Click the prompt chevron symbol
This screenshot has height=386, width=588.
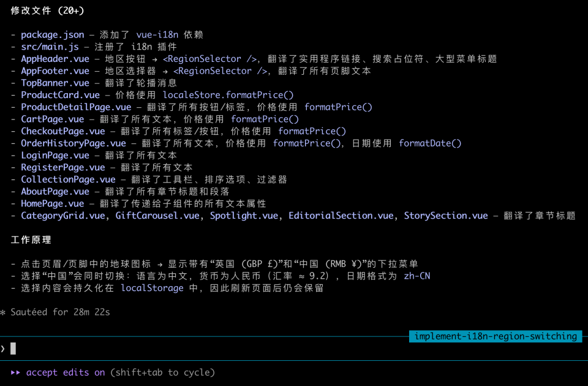(x=3, y=349)
